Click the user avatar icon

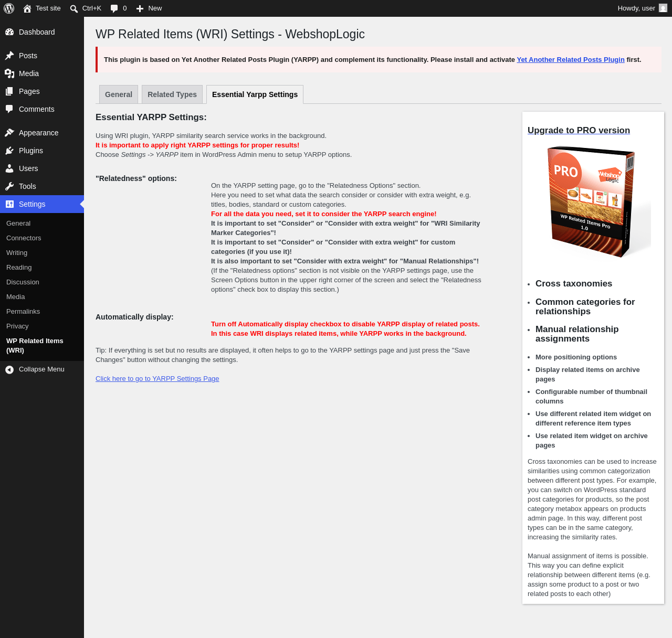663,8
